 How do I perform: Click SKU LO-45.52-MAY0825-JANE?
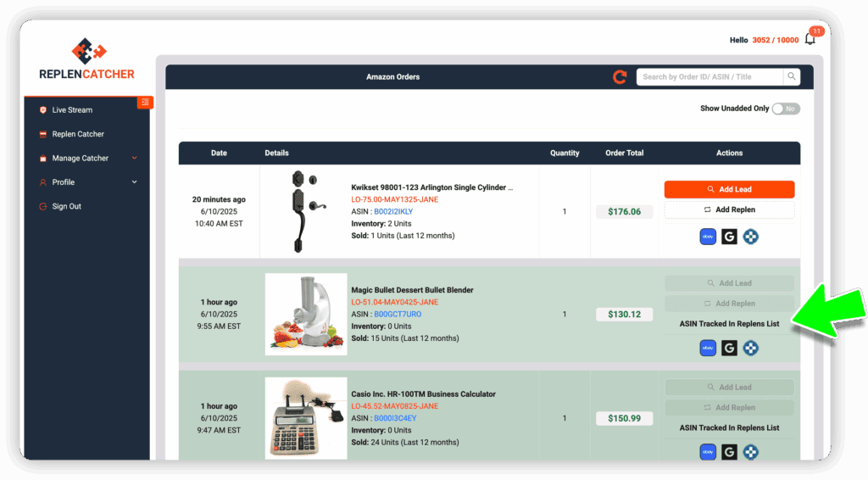[x=395, y=406]
